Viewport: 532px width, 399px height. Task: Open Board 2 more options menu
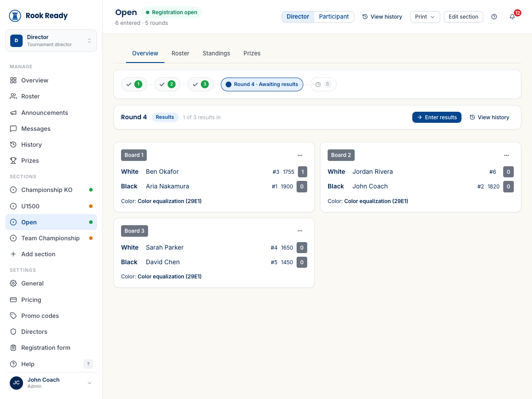pos(507,155)
